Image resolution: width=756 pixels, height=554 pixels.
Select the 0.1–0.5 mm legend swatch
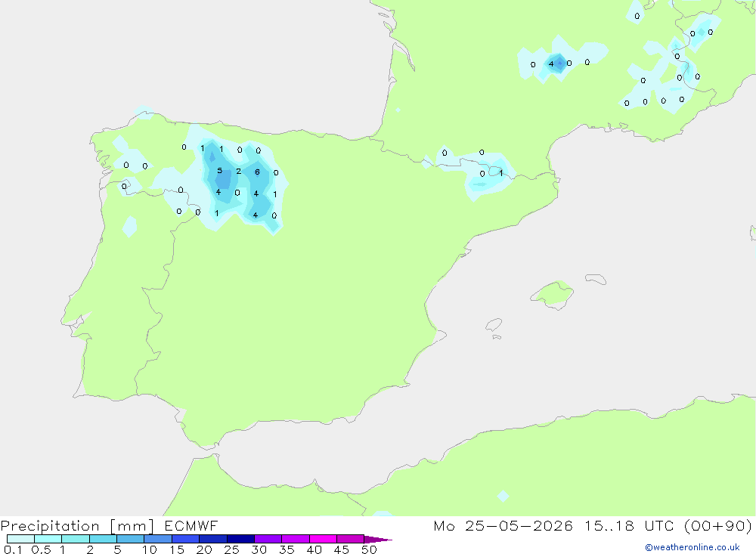(x=20, y=539)
